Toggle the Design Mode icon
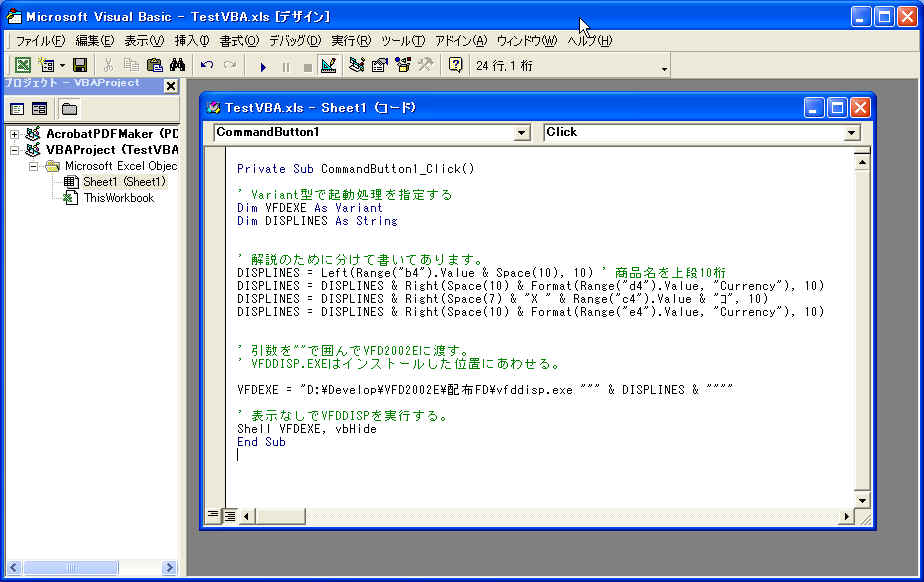This screenshot has width=924, height=582. (x=328, y=65)
